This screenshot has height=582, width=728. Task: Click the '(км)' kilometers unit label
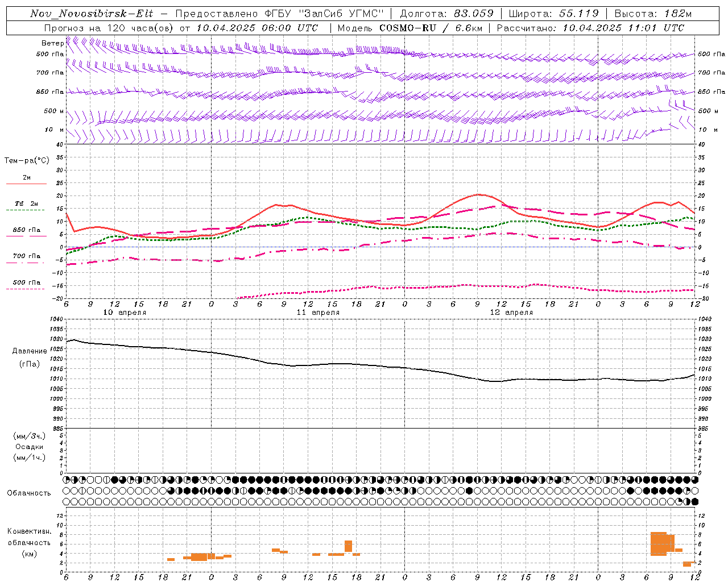point(30,554)
